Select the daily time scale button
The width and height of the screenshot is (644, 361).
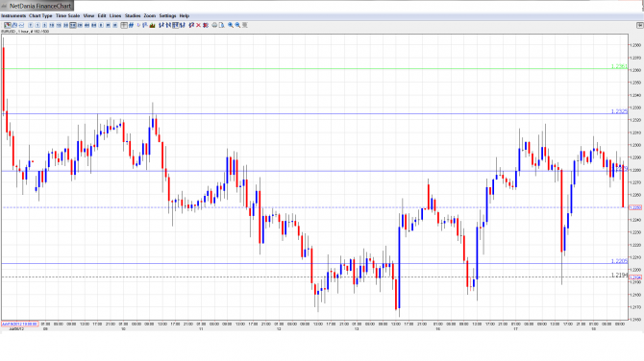pos(101,25)
